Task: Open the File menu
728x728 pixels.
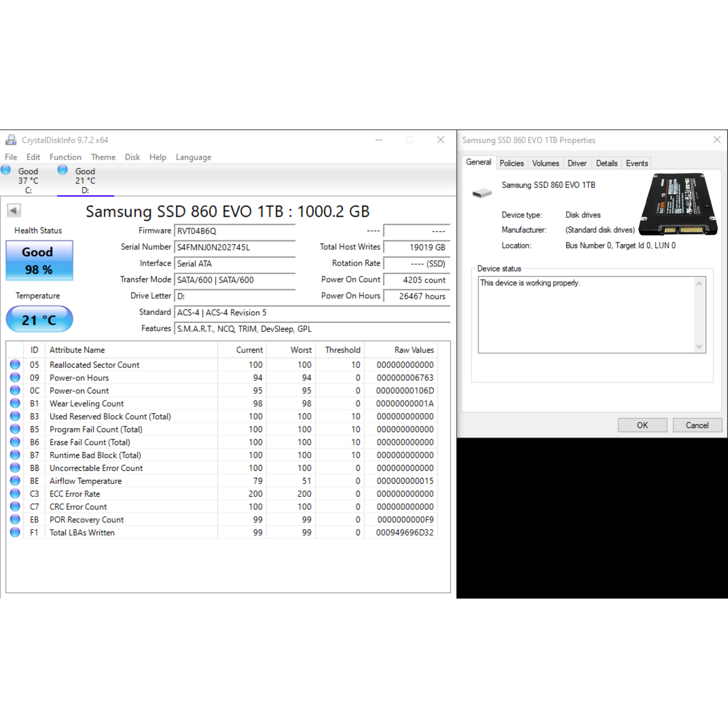Action: 11,157
